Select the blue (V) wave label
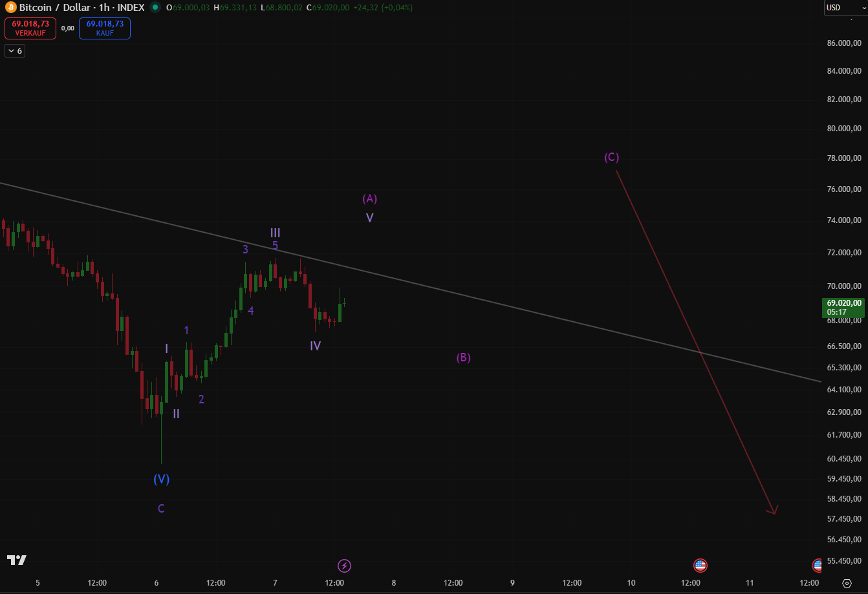 [x=161, y=479]
